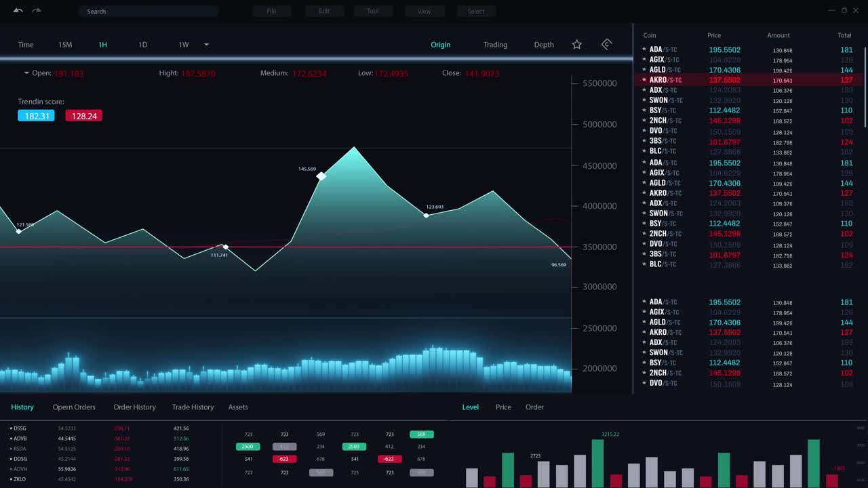Viewport: 868px width, 488px height.
Task: Click the green 569 badge
Action: 421,434
